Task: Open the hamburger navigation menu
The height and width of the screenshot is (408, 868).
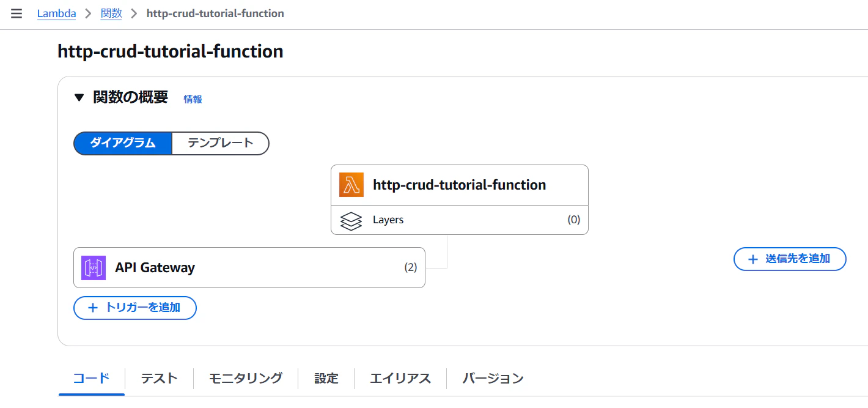Action: (x=17, y=13)
